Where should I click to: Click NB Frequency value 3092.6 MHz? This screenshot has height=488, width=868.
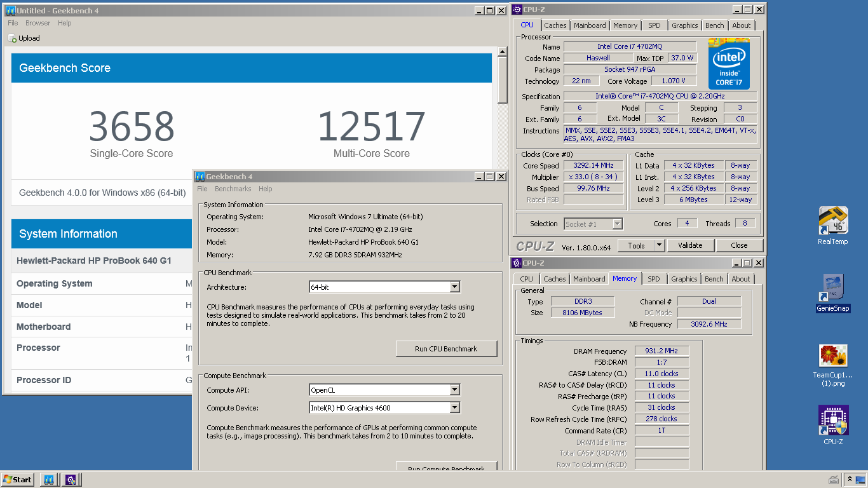(709, 324)
